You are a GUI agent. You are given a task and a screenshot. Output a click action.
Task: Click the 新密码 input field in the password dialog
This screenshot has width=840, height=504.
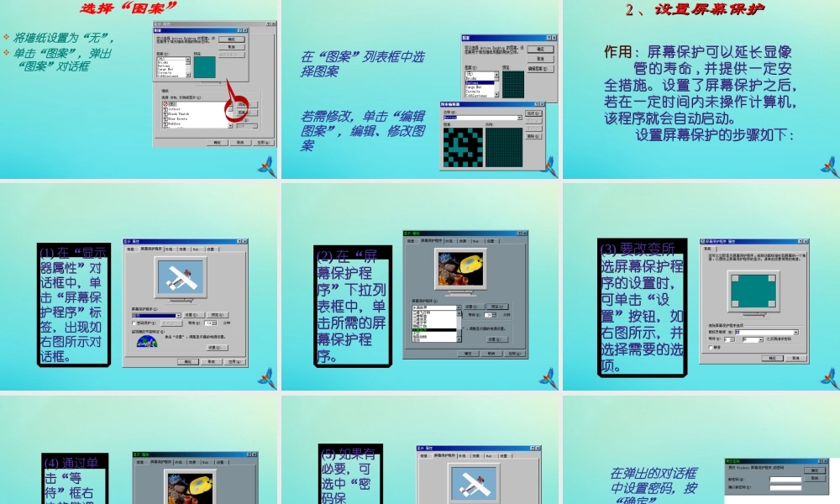tap(785, 480)
